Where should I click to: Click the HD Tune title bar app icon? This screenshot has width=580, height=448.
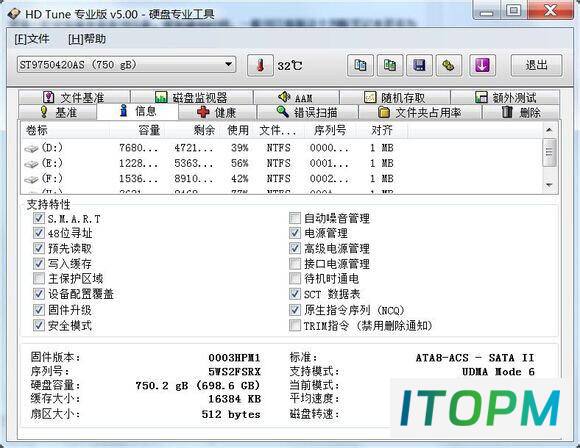(x=14, y=14)
